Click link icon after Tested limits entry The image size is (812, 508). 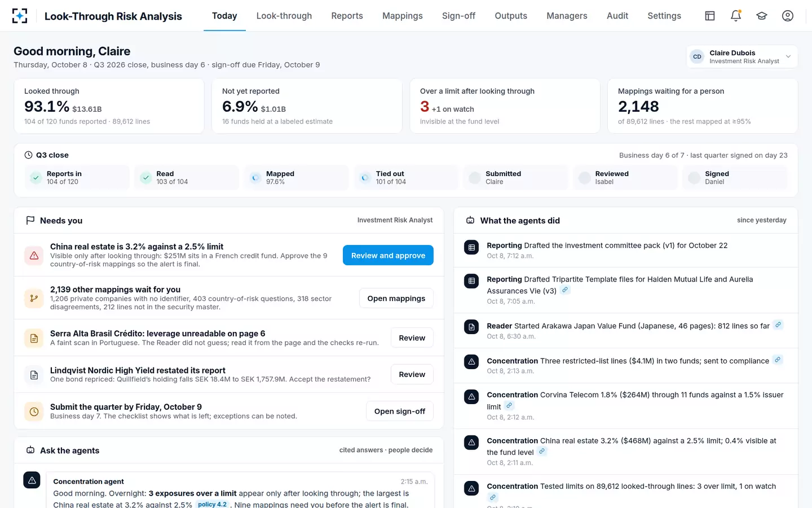[493, 497]
